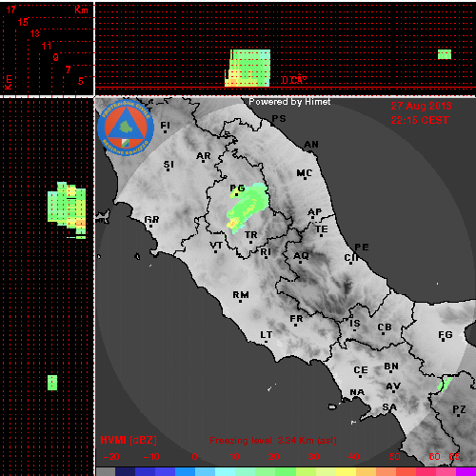Click the MC city label
This screenshot has width=476, height=476.
[x=305, y=173]
